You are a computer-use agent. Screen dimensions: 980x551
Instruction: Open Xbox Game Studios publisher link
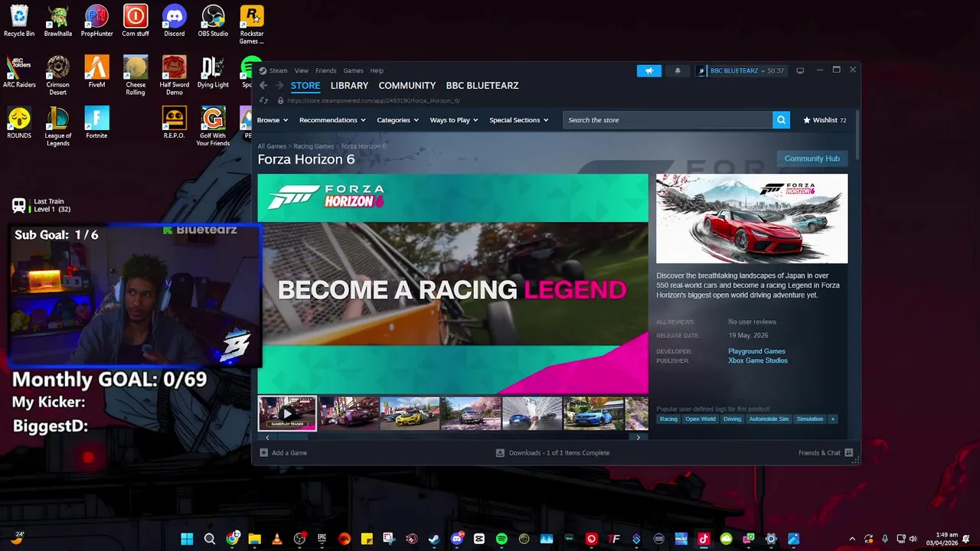[x=758, y=360]
